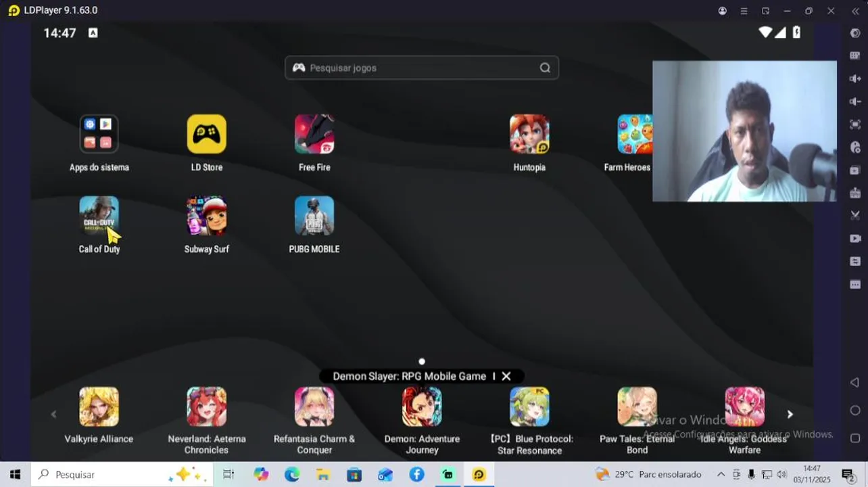868x487 pixels.
Task: Open LDPlayer account profile icon
Action: pos(723,11)
